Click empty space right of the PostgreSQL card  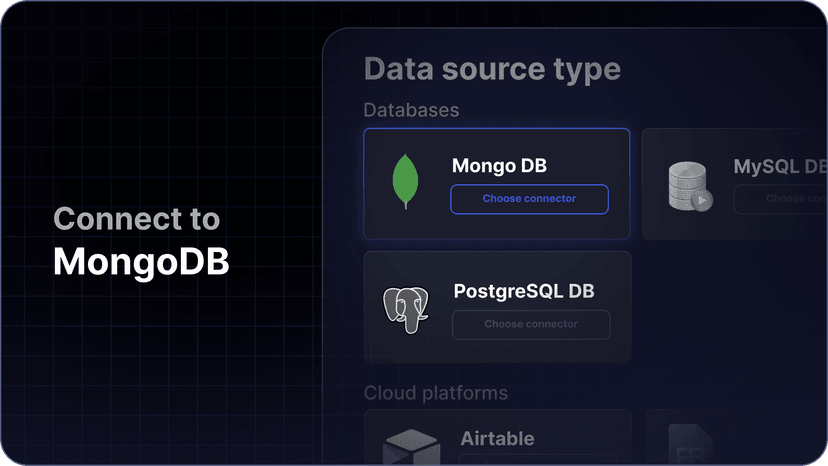(730, 307)
